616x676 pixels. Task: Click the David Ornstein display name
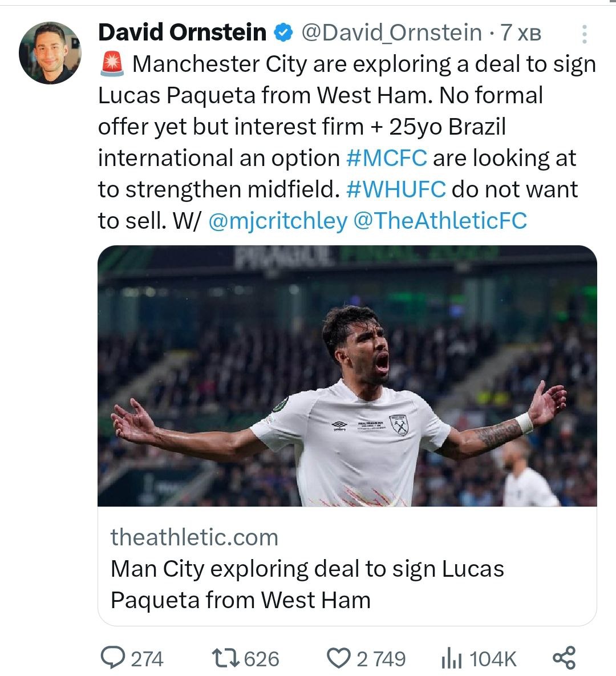182,33
